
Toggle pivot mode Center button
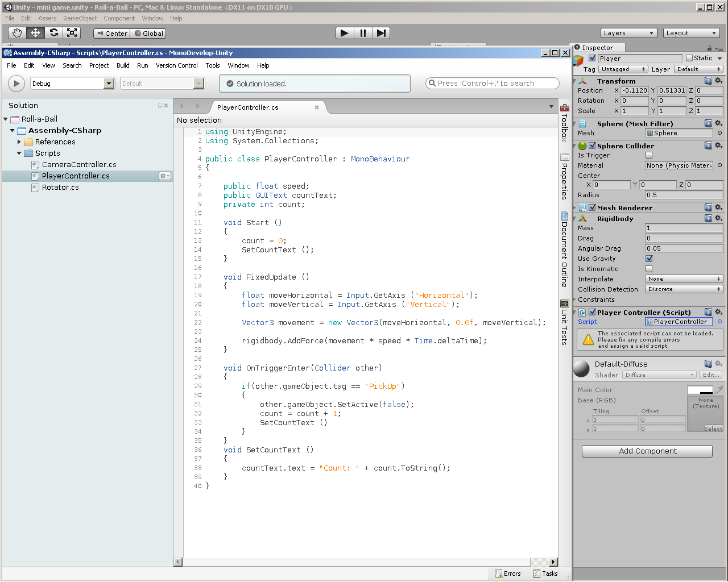pos(112,34)
